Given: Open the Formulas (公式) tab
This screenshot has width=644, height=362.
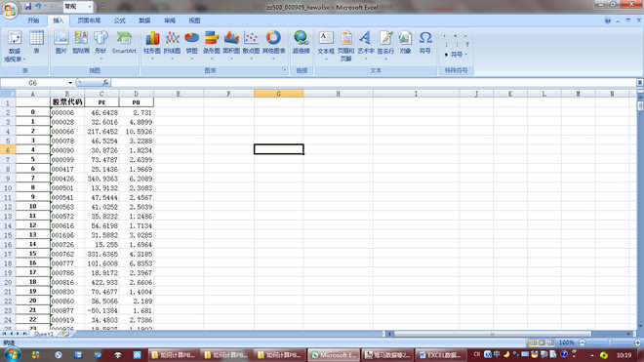Looking at the screenshot, I should pyautogui.click(x=119, y=20).
